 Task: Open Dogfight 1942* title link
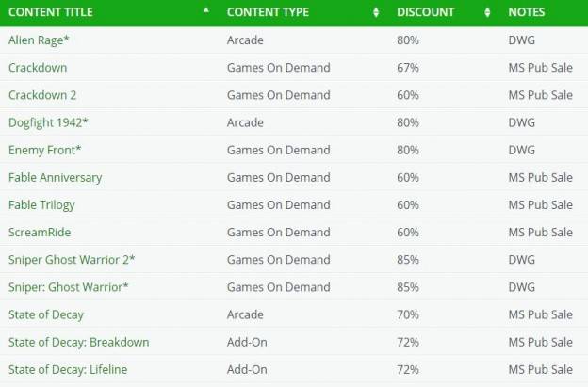click(x=48, y=122)
